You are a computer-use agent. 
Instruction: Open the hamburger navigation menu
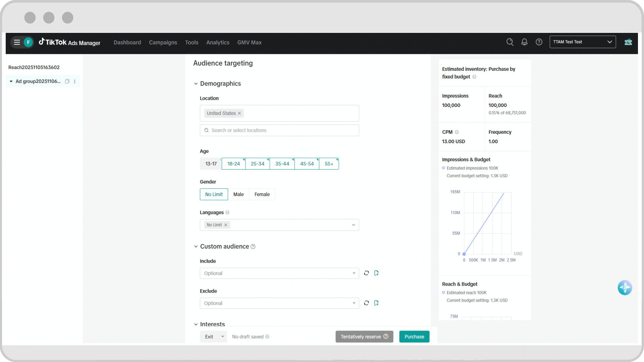coord(17,42)
